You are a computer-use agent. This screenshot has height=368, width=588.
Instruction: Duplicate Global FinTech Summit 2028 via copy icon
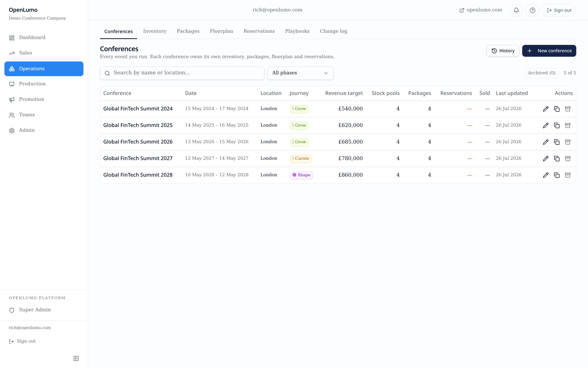coord(557,175)
